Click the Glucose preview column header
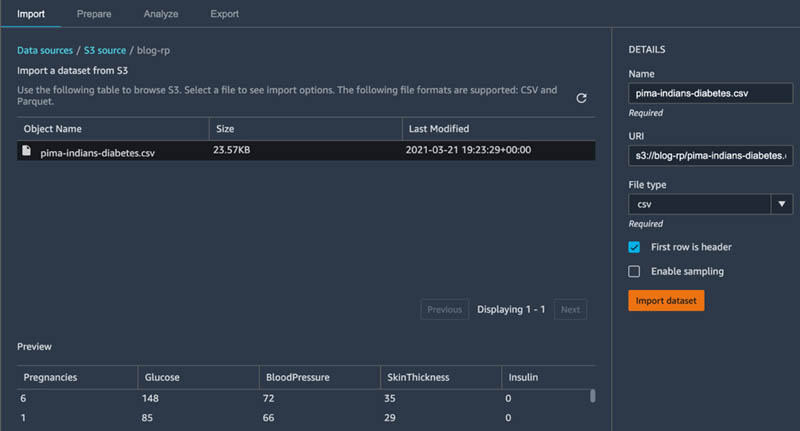This screenshot has height=431, width=800. [162, 377]
